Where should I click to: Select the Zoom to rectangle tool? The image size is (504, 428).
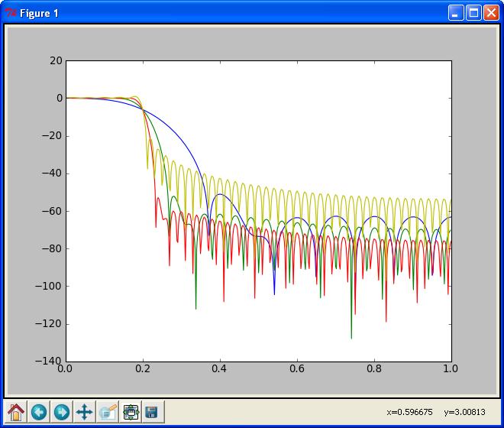[x=108, y=412]
